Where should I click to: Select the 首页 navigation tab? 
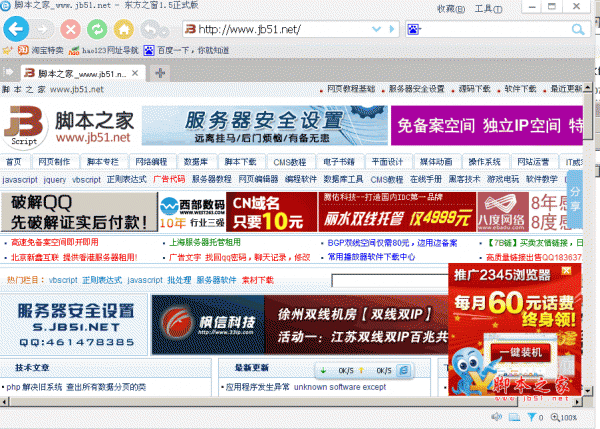14,162
